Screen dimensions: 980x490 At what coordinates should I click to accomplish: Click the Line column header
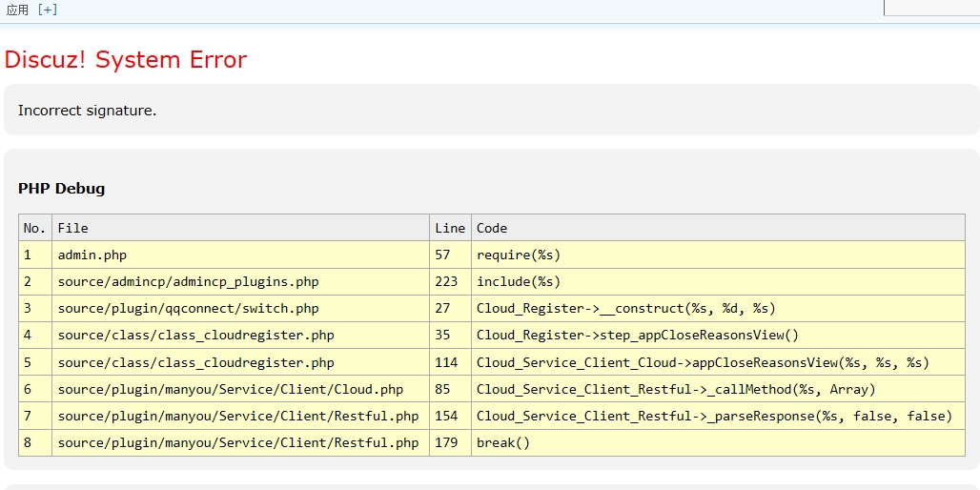tap(450, 228)
